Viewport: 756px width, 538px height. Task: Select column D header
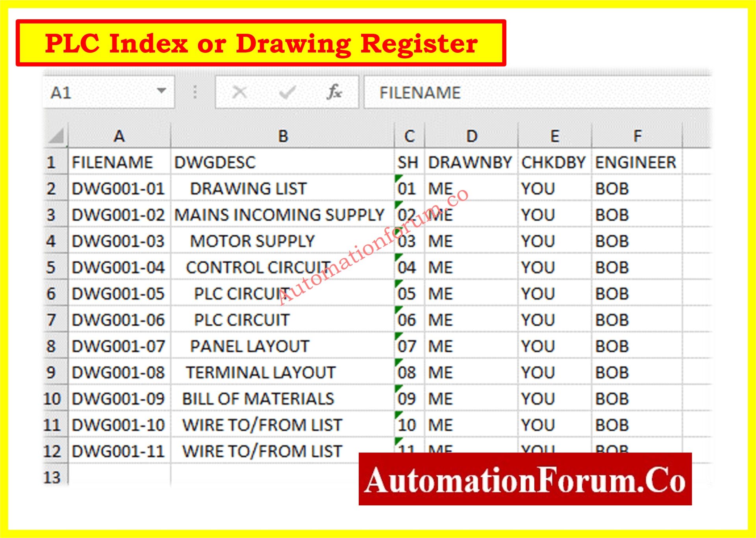coord(471,136)
